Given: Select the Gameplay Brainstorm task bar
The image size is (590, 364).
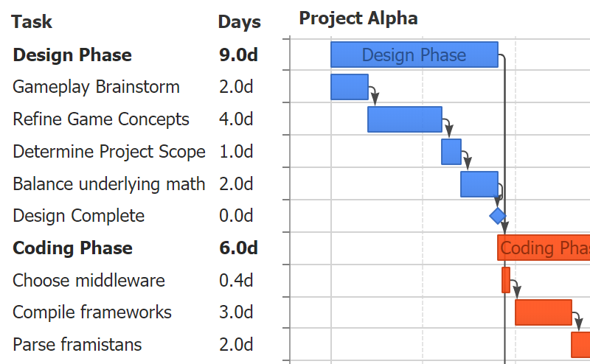Looking at the screenshot, I should 349,87.
